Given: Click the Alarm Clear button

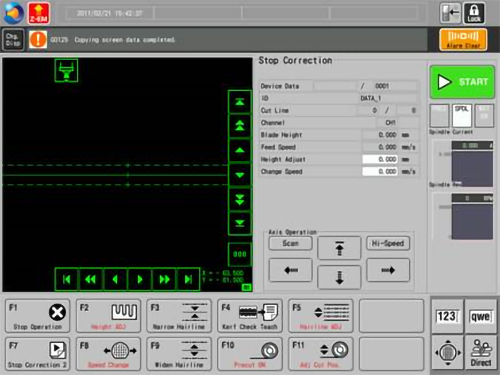Looking at the screenshot, I should (x=463, y=39).
